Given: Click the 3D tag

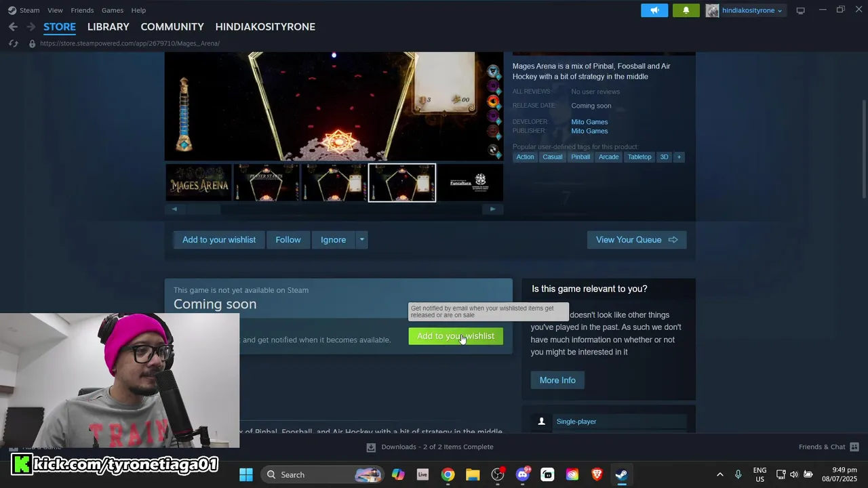Looking at the screenshot, I should click(x=664, y=157).
